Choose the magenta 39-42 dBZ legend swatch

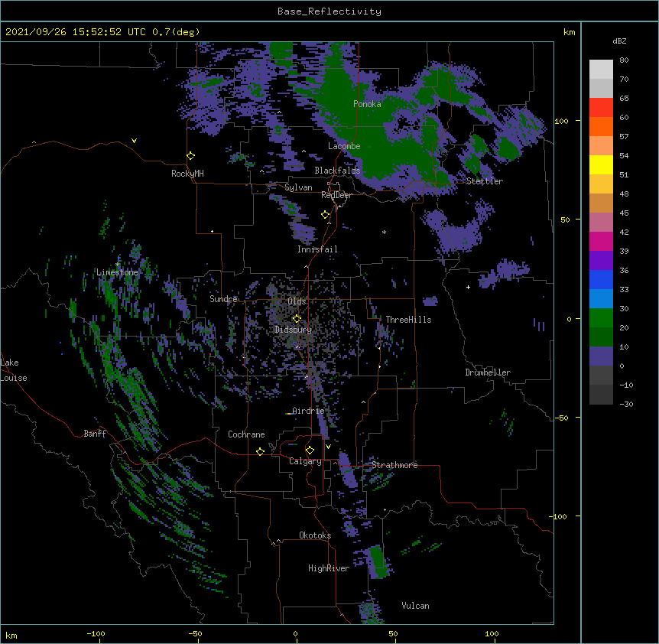point(601,241)
